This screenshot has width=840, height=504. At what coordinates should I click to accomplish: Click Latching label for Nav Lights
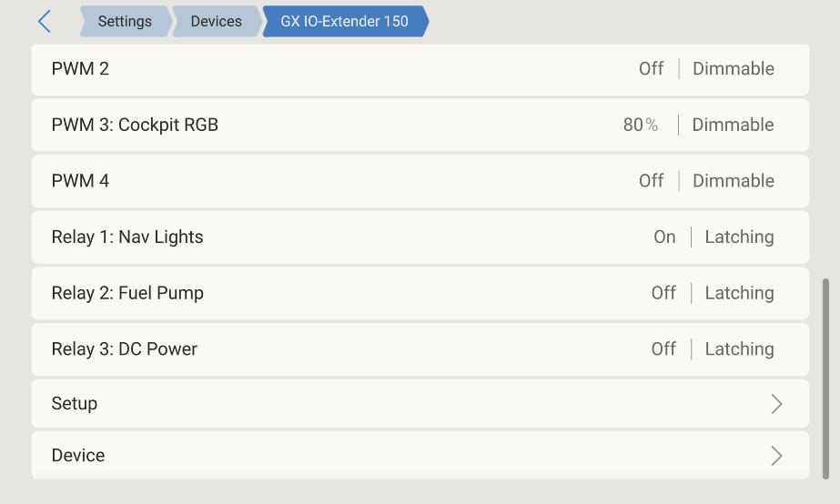click(x=739, y=237)
